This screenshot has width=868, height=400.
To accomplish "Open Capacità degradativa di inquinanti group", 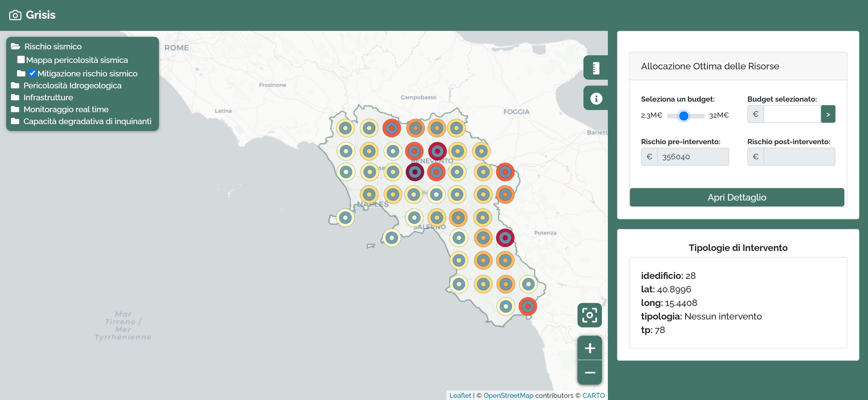I will pyautogui.click(x=15, y=121).
